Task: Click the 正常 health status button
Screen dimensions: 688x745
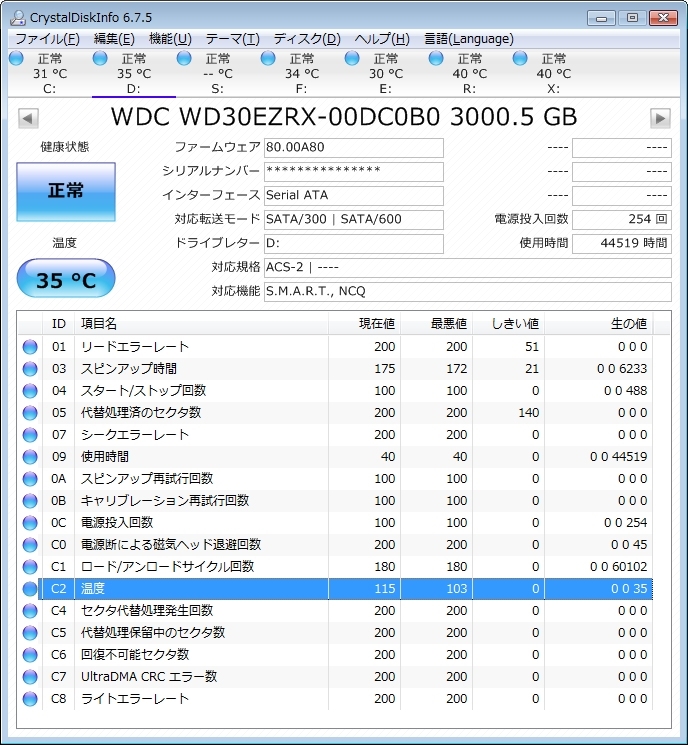Action: click(66, 191)
